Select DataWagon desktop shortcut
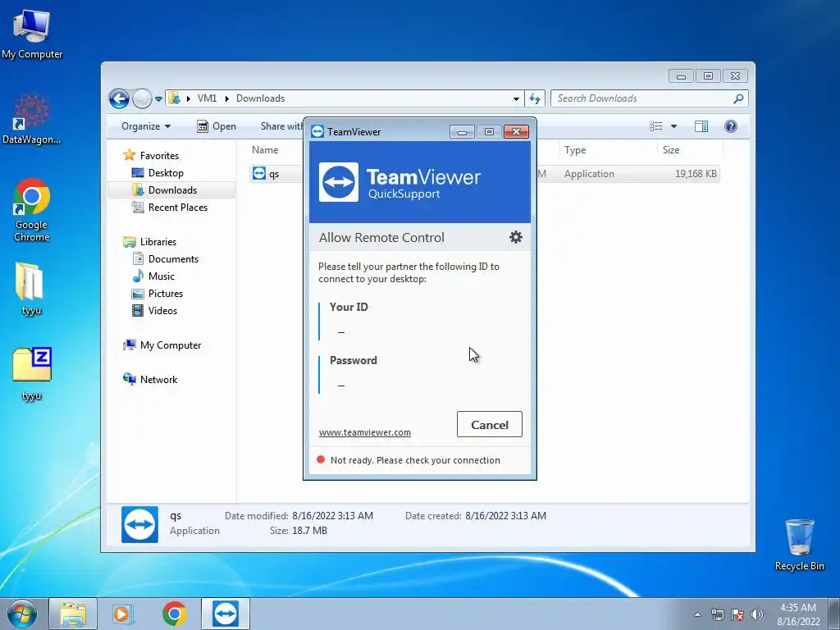The height and width of the screenshot is (630, 840). tap(32, 119)
